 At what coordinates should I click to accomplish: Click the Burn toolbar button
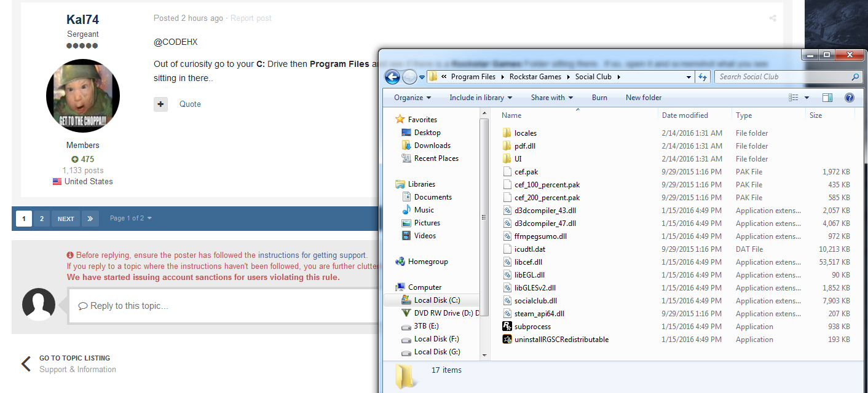[x=599, y=98]
